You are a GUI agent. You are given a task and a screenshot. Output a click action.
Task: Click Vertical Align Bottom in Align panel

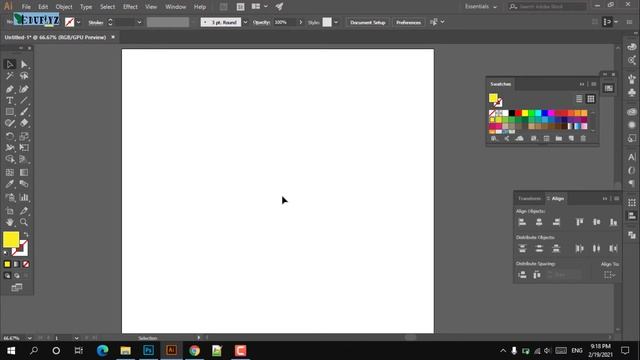pos(613,222)
